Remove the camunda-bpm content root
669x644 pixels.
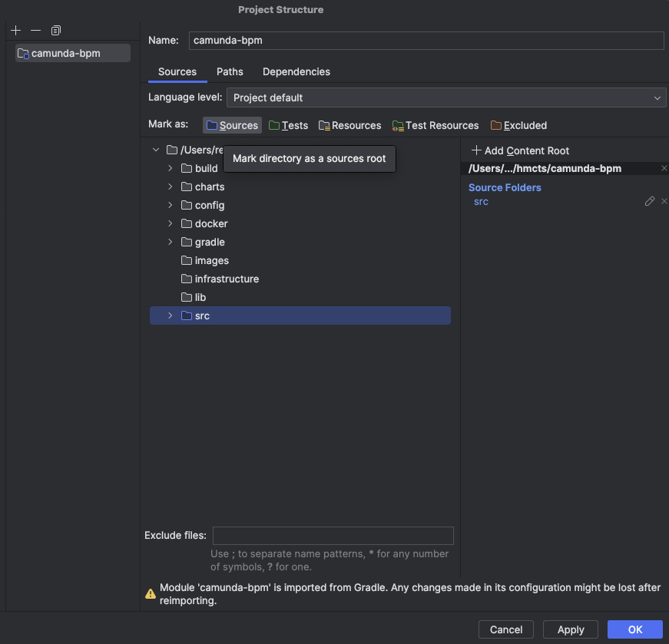(x=664, y=168)
